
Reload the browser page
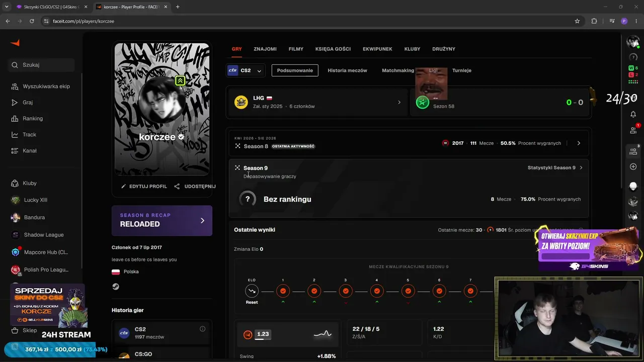[x=32, y=21]
